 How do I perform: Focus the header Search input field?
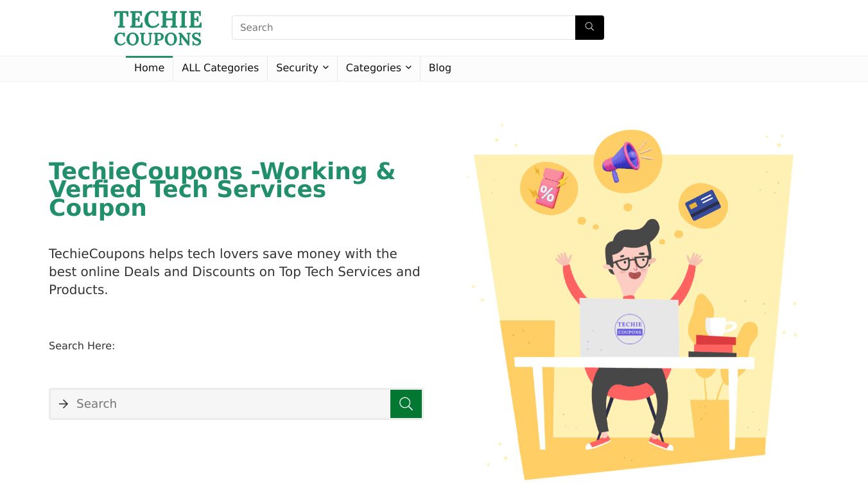click(404, 28)
